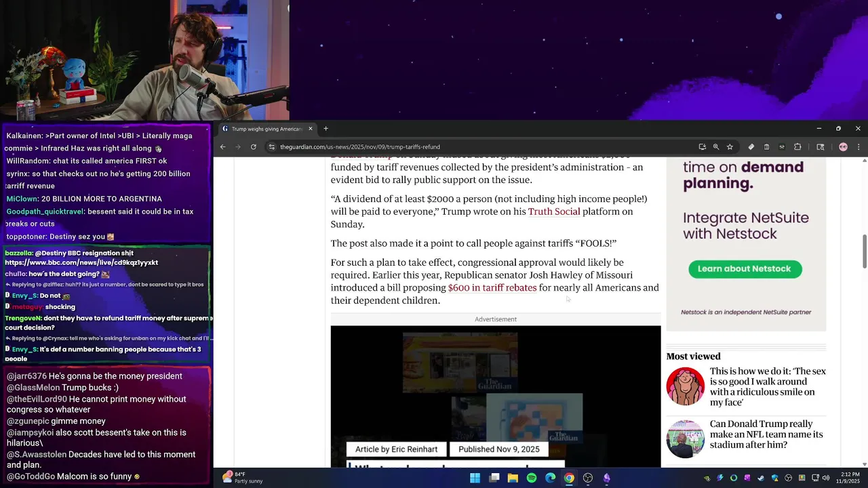Open the clock showing 2:12 PM

coord(850,478)
